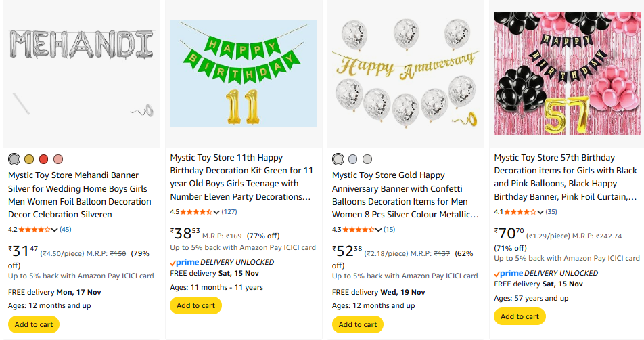Add 57th Birthday decoration to cart

(x=520, y=316)
